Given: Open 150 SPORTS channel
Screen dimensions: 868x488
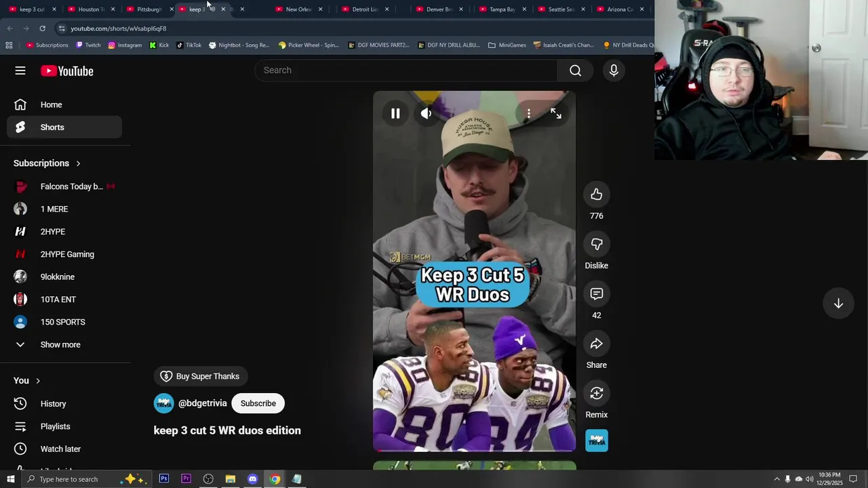Looking at the screenshot, I should (x=64, y=322).
